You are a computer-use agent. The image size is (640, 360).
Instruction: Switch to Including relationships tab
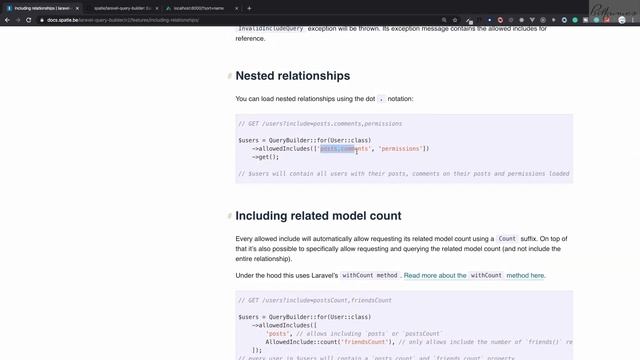tap(42, 8)
